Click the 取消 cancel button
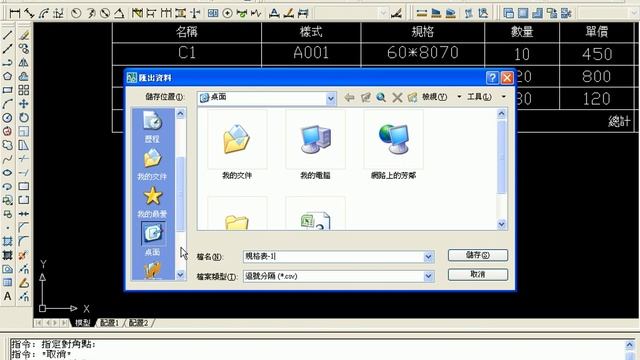Image resolution: width=640 pixels, height=360 pixels. pyautogui.click(x=478, y=274)
